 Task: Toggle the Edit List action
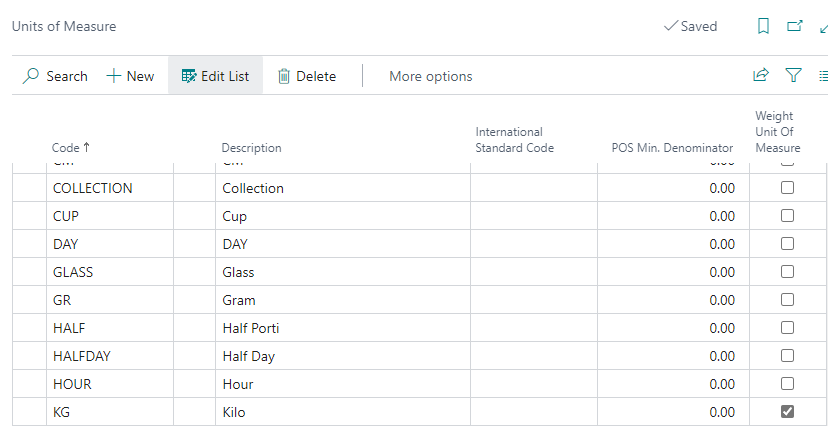tap(215, 76)
